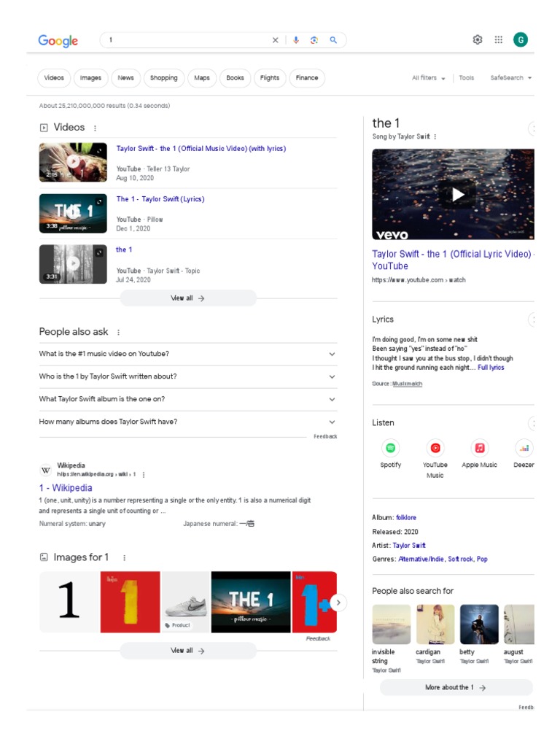560x747 pixels.
Task: Expand 'What Taylor Swift album is the one on?'
Action: (x=188, y=399)
